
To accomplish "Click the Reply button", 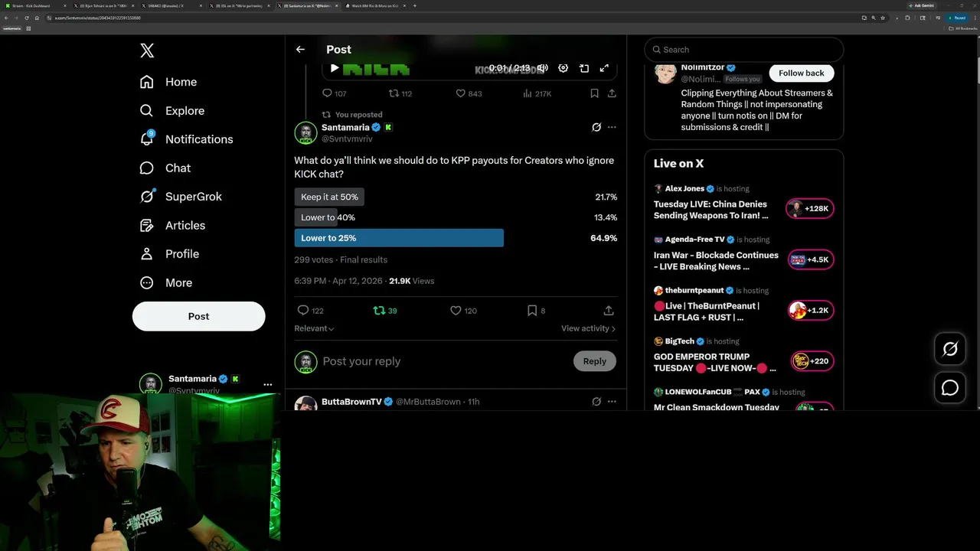I will click(x=594, y=361).
